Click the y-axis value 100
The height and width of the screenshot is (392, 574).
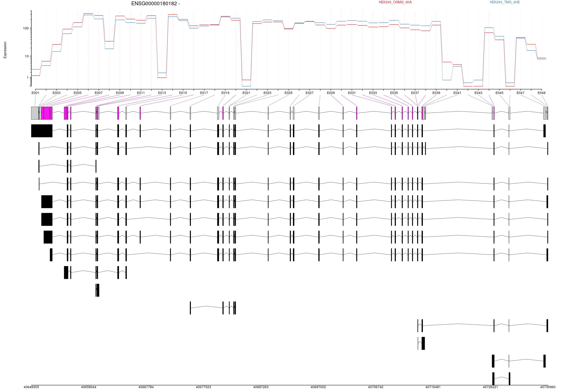26,28
